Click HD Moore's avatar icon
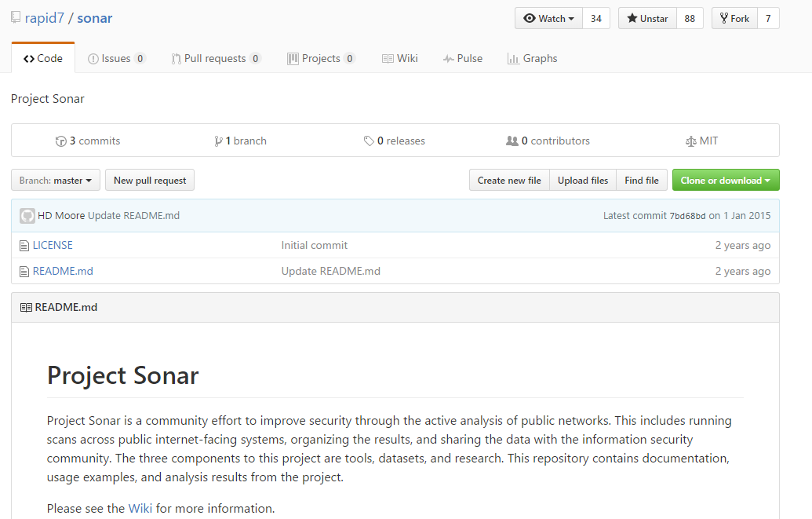This screenshot has height=519, width=812. pyautogui.click(x=27, y=216)
